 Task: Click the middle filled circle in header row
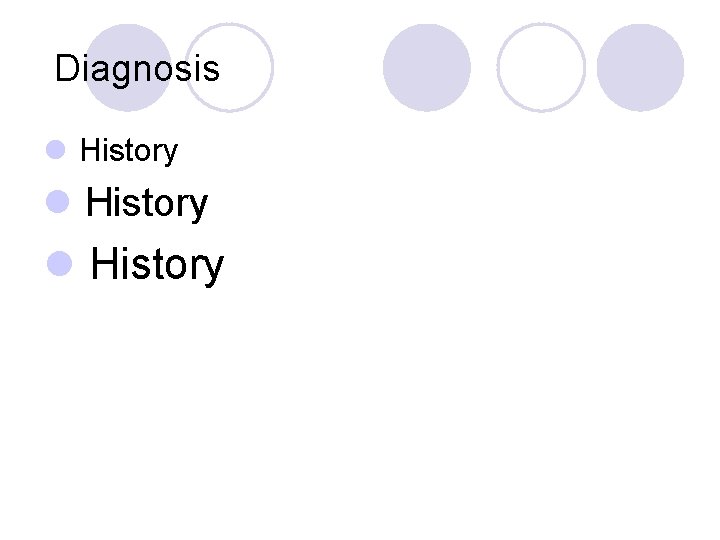point(427,68)
